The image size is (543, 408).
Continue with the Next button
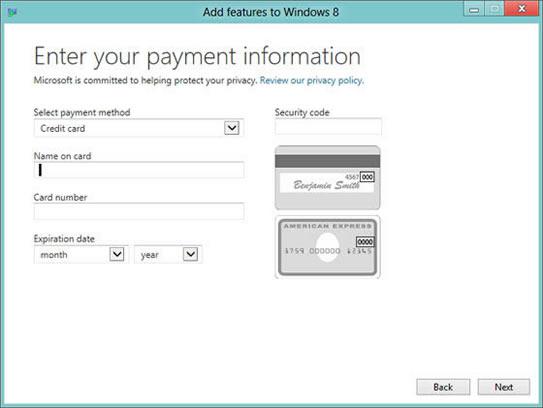pos(504,387)
